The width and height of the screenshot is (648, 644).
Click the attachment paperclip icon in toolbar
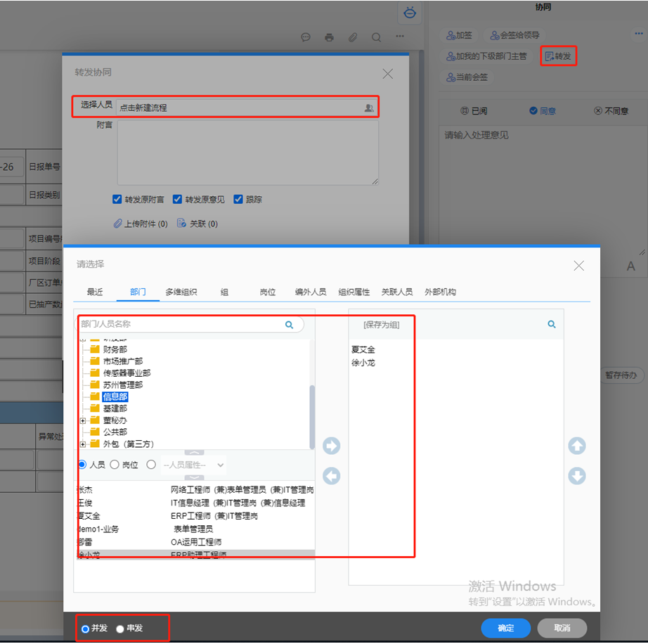353,37
